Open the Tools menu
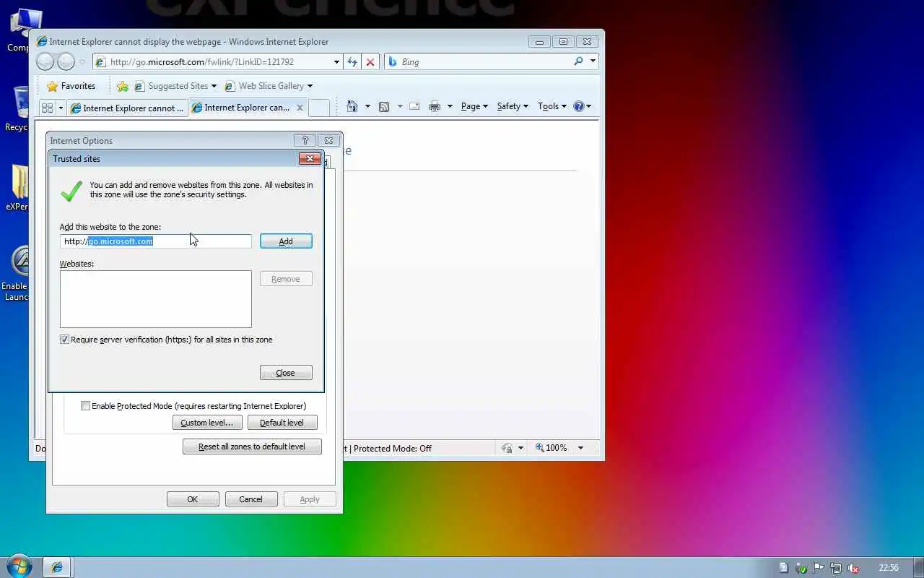This screenshot has height=578, width=924. [x=552, y=106]
